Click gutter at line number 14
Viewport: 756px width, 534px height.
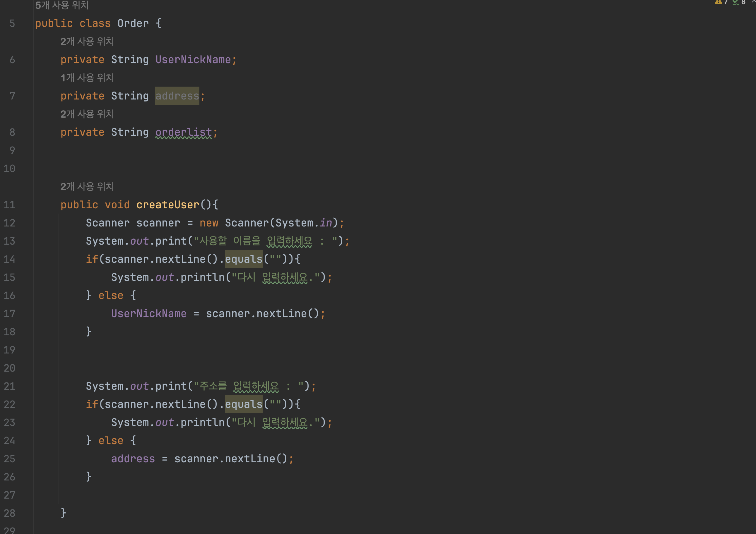[10, 259]
